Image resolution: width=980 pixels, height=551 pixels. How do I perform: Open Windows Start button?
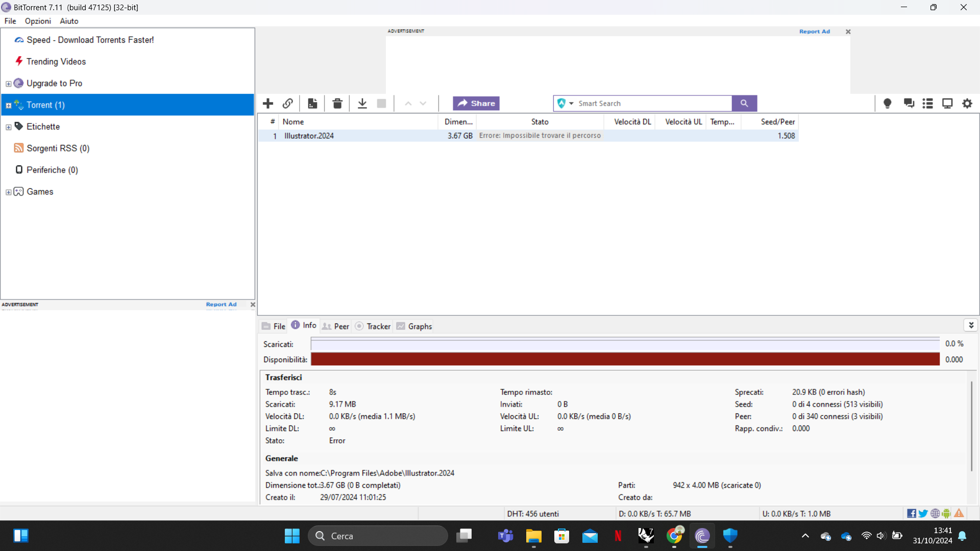tap(292, 536)
